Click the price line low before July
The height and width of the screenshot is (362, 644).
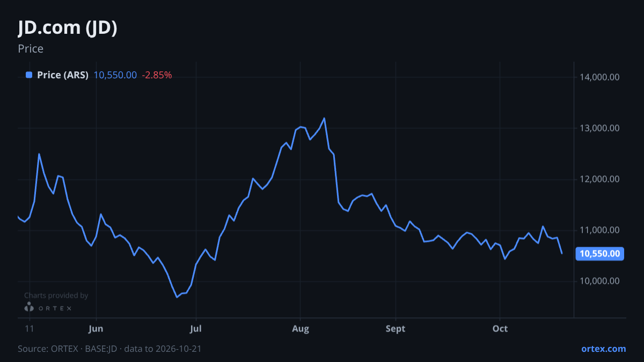pos(177,297)
